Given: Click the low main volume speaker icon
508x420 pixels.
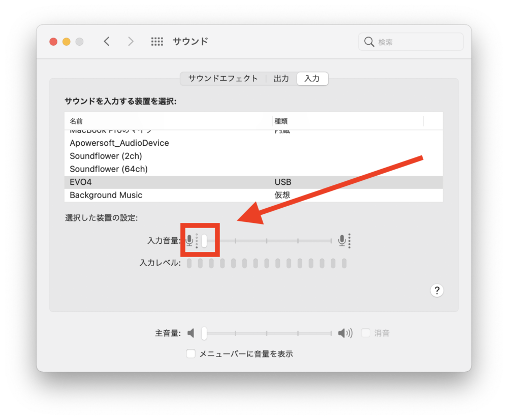Looking at the screenshot, I should (191, 333).
